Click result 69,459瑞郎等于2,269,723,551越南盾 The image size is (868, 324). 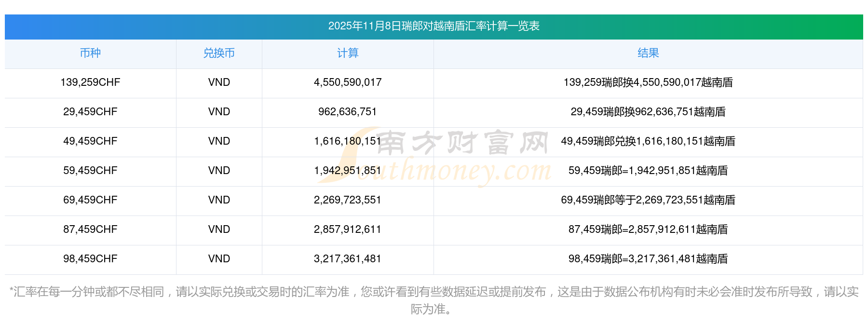[648, 200]
